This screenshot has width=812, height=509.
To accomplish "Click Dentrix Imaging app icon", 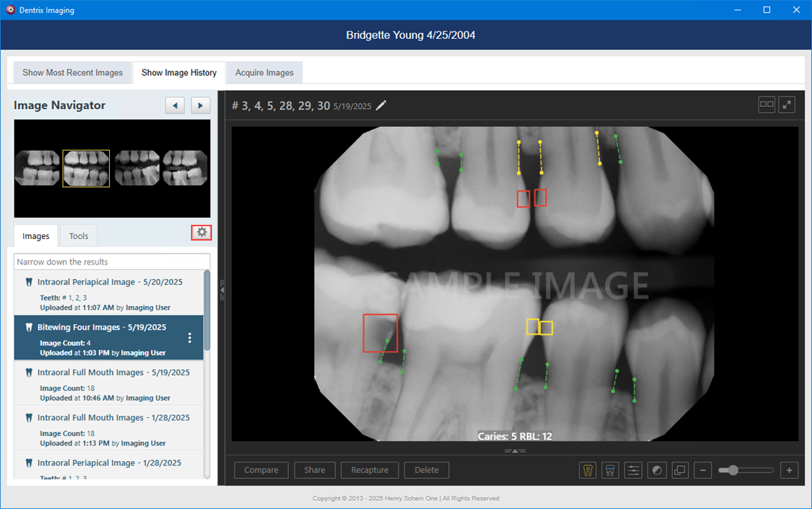I will pyautogui.click(x=11, y=10).
